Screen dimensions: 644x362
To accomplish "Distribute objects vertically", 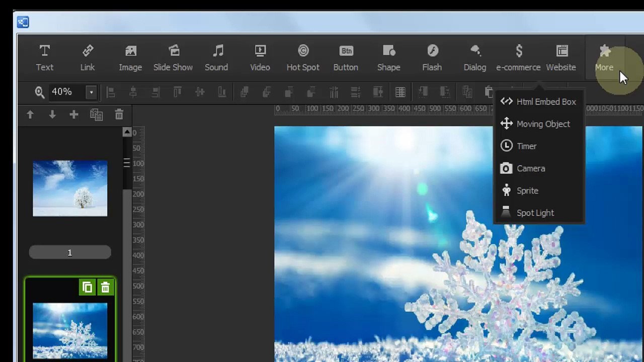I will click(356, 92).
